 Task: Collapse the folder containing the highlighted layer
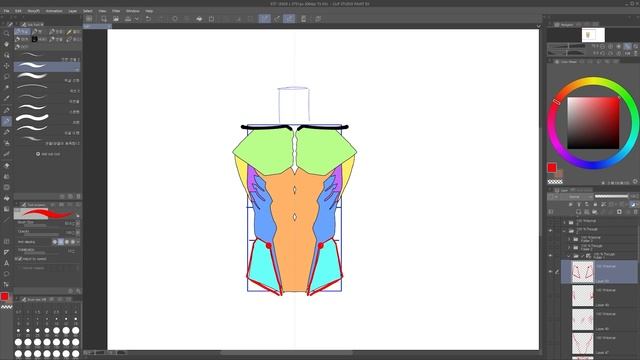point(569,256)
